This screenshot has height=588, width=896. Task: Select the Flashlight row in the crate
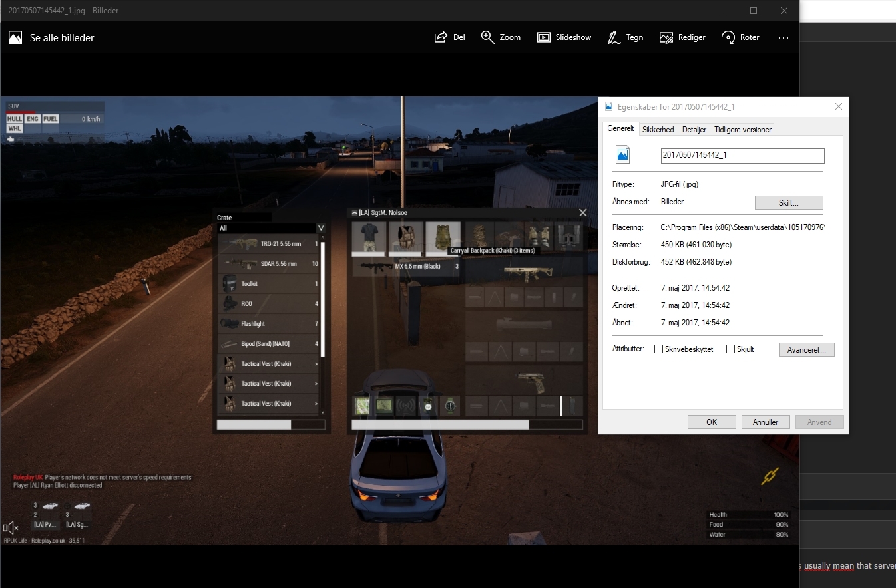coord(269,324)
